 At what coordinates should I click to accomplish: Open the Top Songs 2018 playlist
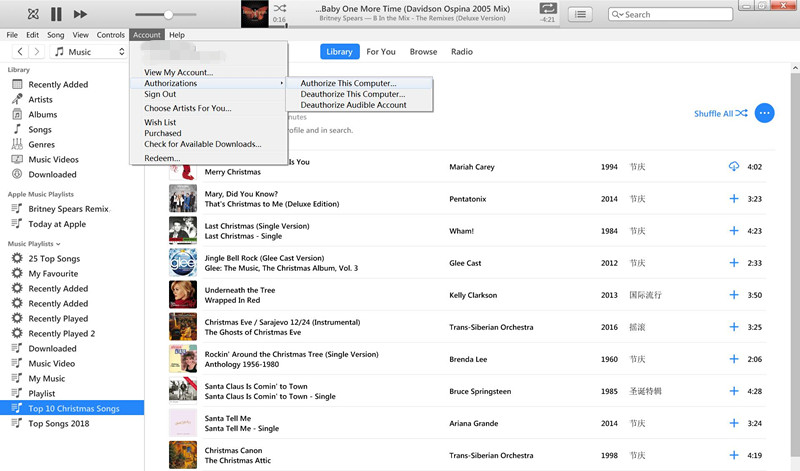point(59,424)
